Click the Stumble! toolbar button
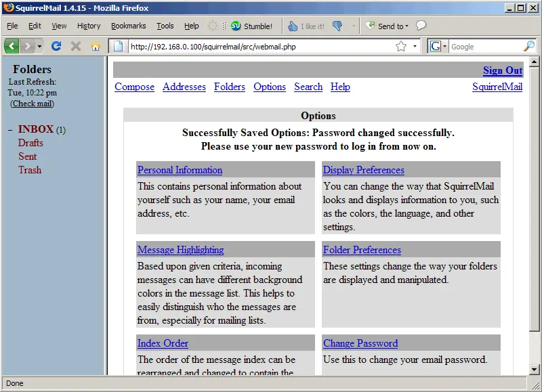 (x=251, y=26)
